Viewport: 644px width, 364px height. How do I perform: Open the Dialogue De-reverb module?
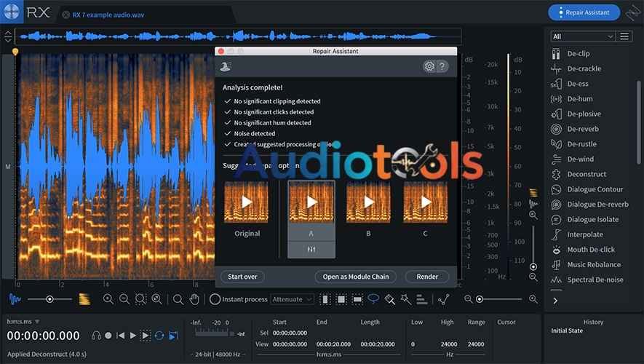coord(597,204)
